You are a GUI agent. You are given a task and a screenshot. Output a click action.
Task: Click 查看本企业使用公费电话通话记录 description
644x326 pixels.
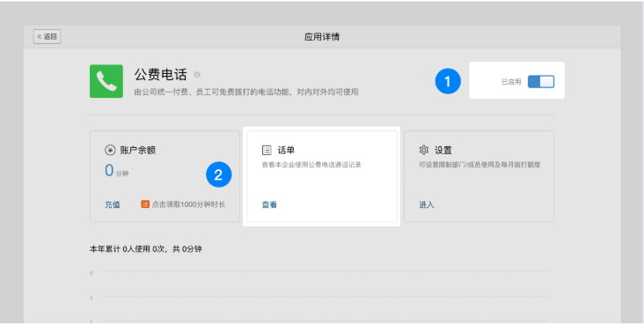point(311,165)
